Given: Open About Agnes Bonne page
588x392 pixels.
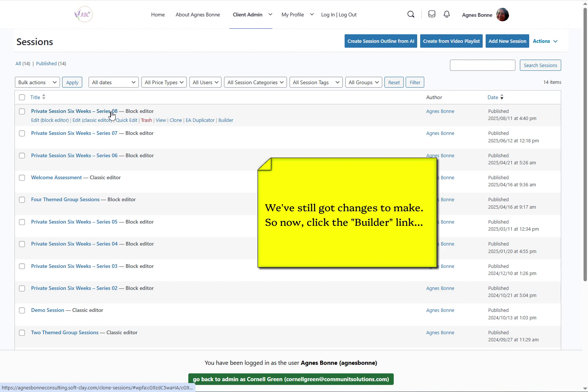Looking at the screenshot, I should [x=198, y=15].
